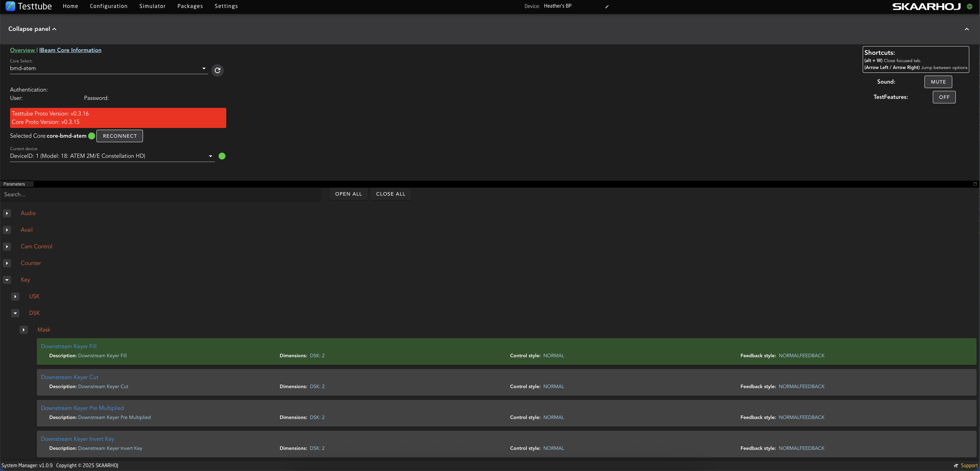Open the IBeam Core Information link
The width and height of the screenshot is (980, 471).
pyautogui.click(x=70, y=50)
